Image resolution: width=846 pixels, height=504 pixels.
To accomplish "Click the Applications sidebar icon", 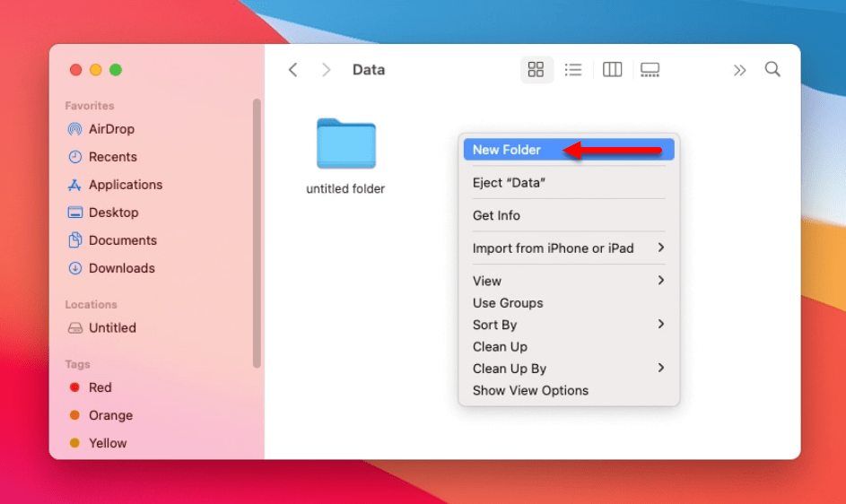I will [x=74, y=185].
